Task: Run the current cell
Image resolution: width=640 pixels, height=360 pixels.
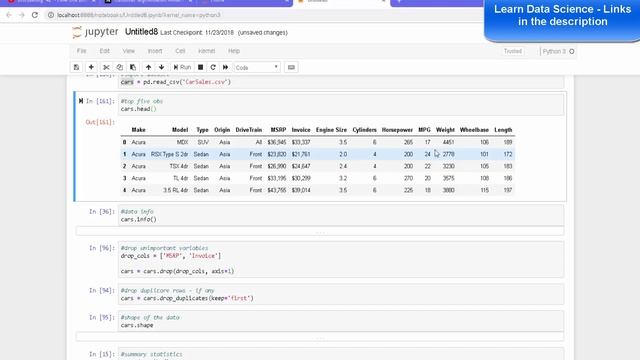Action: pos(182,67)
